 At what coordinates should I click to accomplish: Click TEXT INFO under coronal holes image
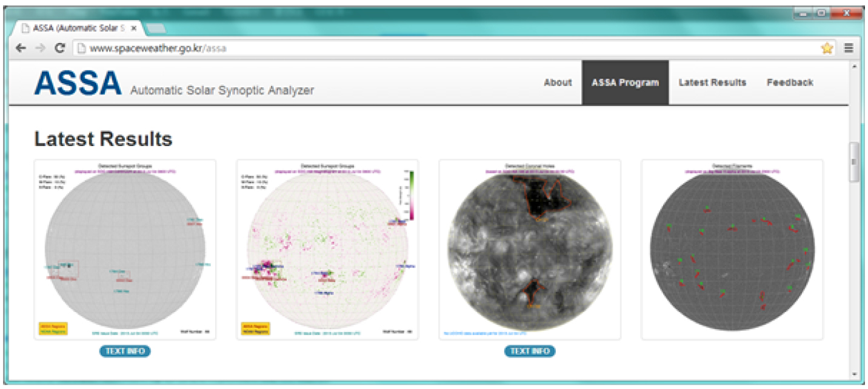(529, 351)
